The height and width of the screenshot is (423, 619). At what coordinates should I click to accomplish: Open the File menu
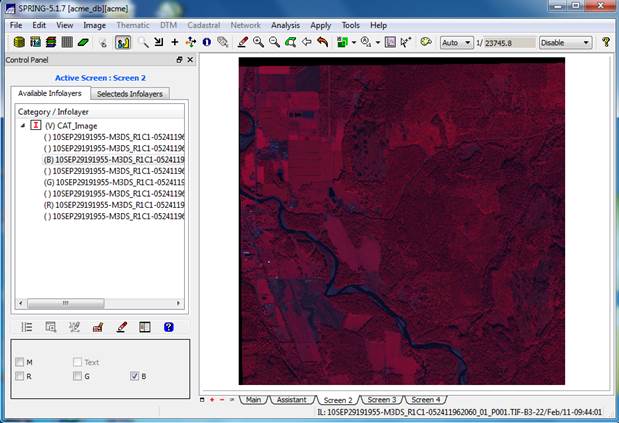click(16, 25)
